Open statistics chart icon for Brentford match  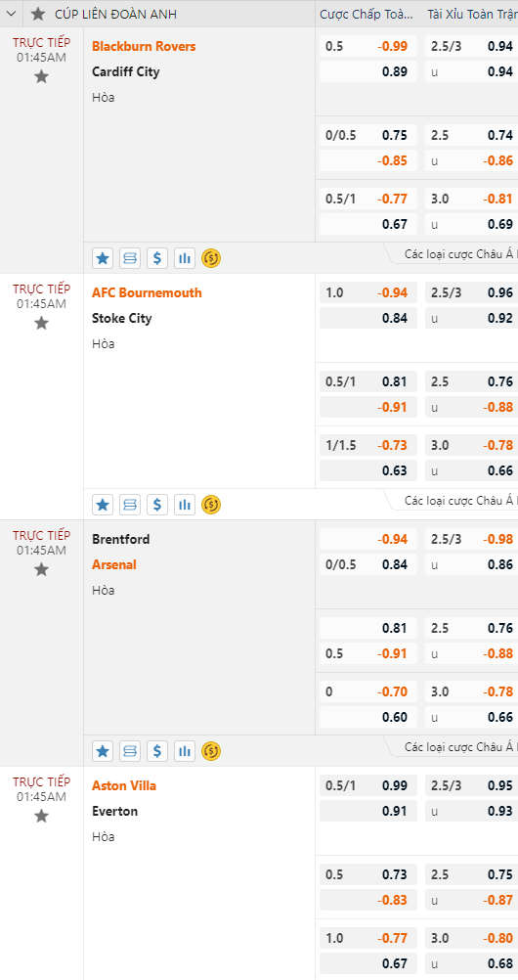point(185,750)
